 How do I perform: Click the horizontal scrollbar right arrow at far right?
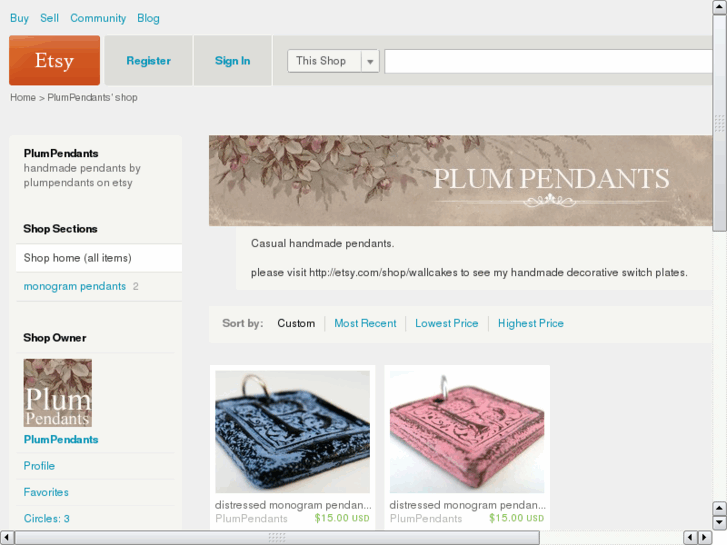pos(705,537)
